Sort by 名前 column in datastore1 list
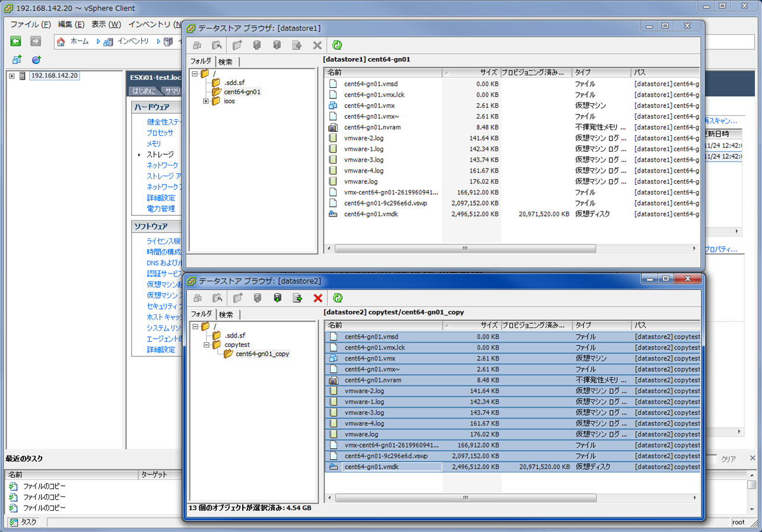Viewport: 762px width, 532px height. (383, 72)
